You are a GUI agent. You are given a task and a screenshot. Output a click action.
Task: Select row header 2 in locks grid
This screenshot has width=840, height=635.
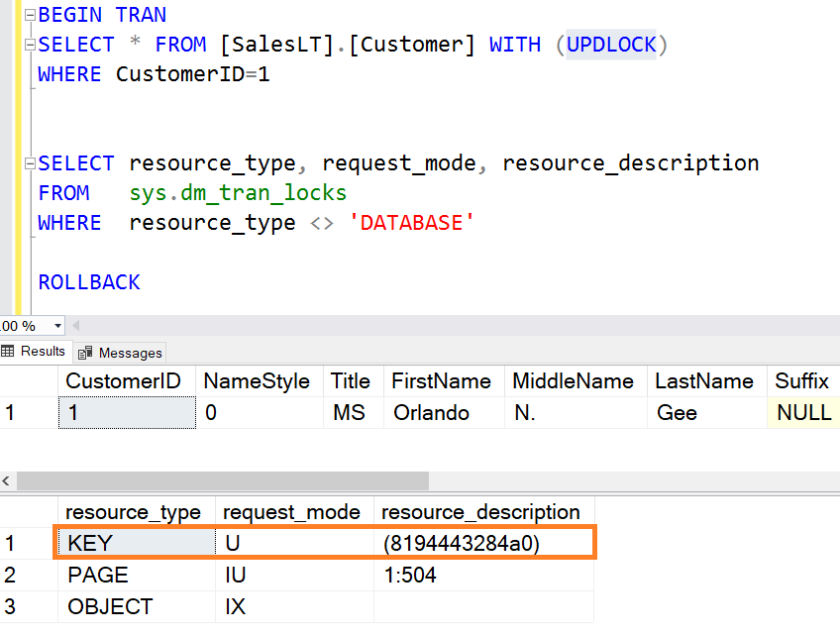click(29, 575)
